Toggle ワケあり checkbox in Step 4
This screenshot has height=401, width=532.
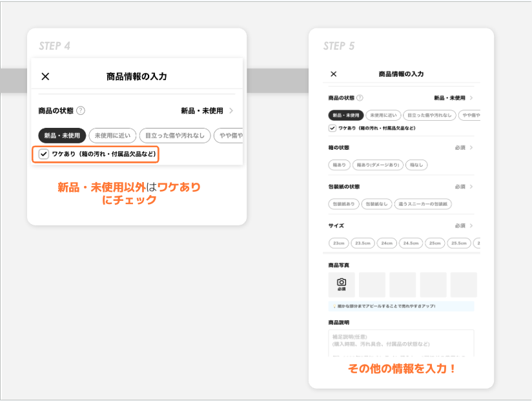click(x=43, y=154)
